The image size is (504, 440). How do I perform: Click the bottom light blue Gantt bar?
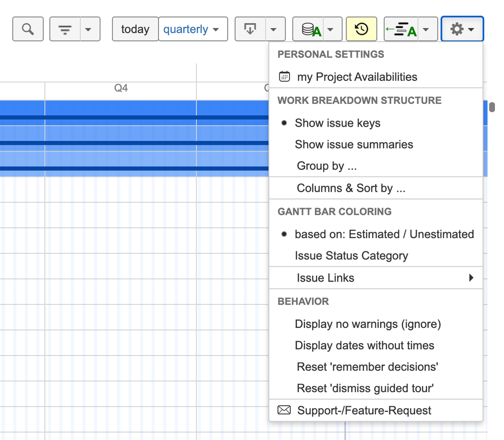click(134, 164)
